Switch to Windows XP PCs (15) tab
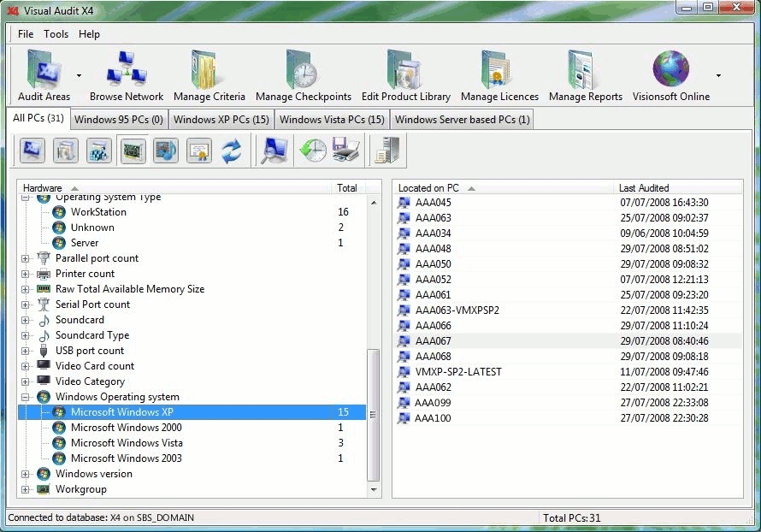 221,120
